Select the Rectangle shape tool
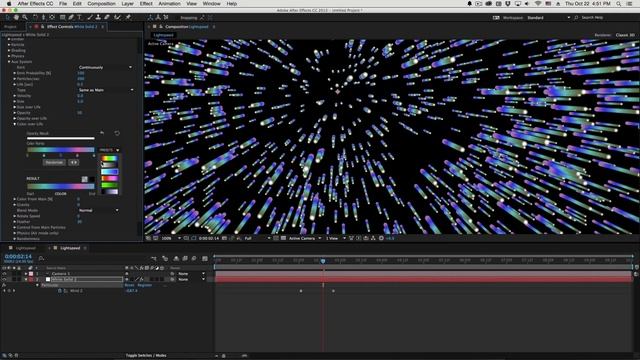Viewport: 640px width, 360px height. click(62, 18)
